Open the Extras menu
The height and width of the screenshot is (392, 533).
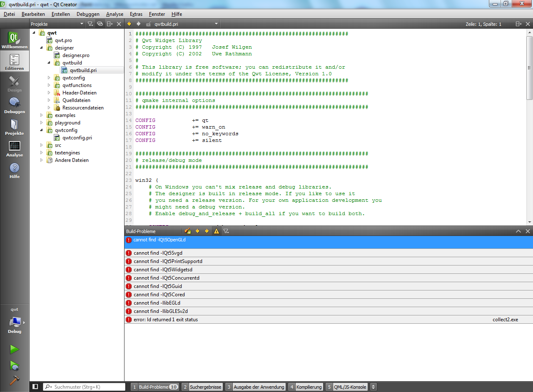136,14
